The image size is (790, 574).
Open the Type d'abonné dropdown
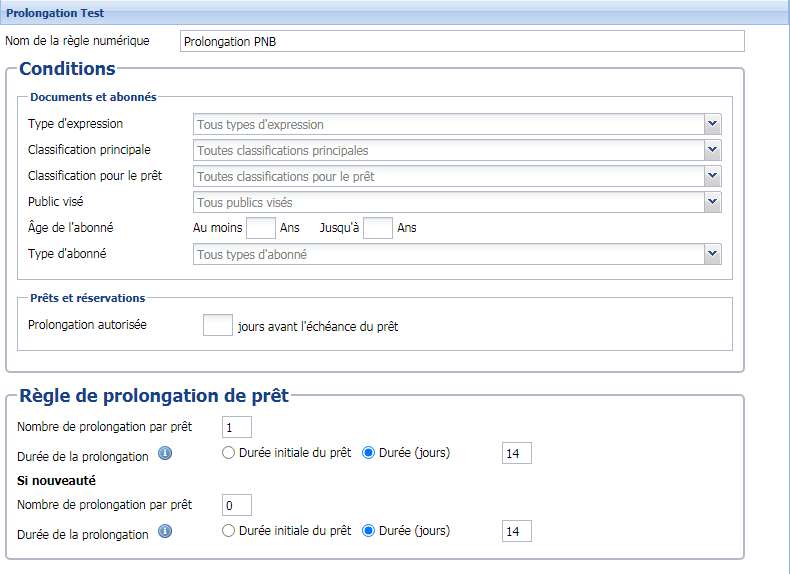[712, 254]
